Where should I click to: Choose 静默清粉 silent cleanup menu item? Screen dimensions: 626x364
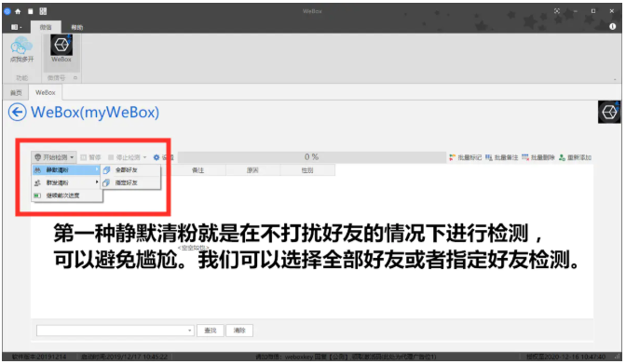point(66,170)
